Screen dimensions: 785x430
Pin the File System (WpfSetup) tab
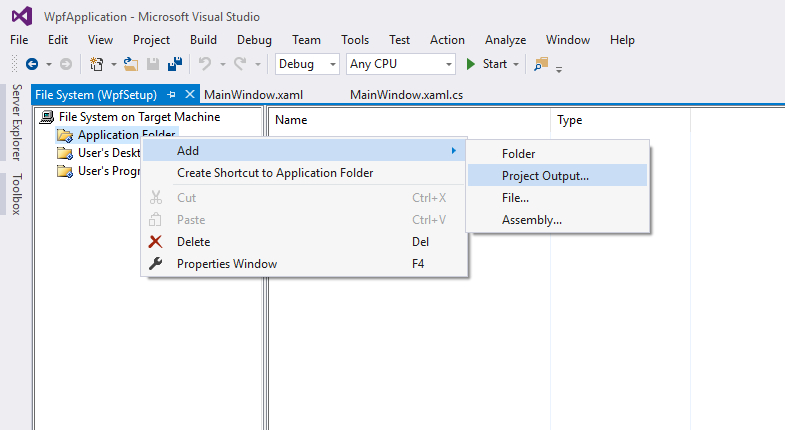(x=171, y=95)
